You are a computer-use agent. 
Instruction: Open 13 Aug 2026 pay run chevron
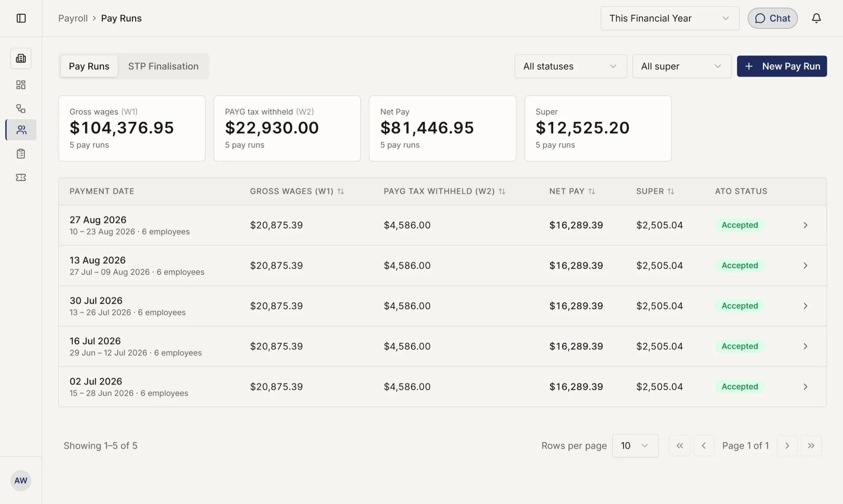805,265
